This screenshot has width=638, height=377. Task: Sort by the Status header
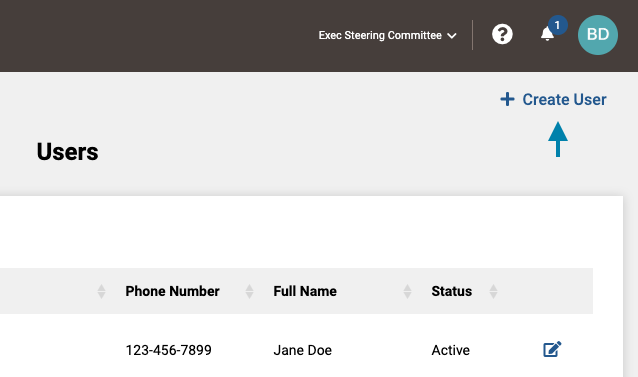pos(452,291)
